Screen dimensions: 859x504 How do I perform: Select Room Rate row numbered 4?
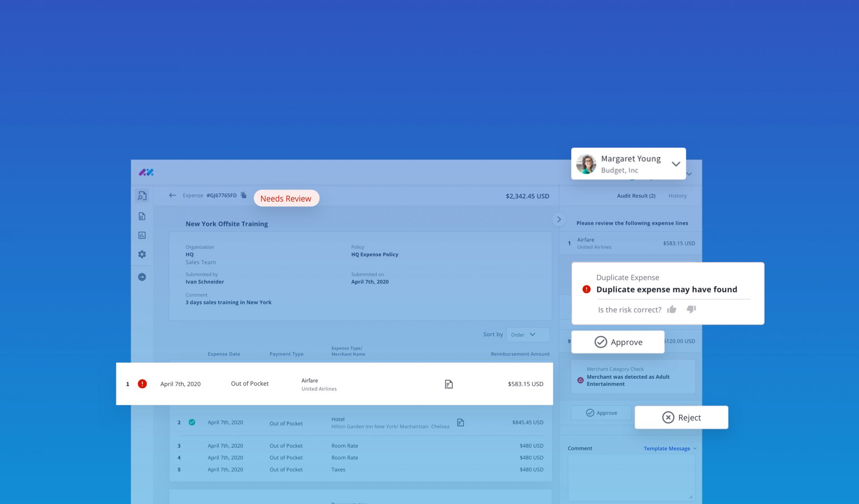tap(360, 457)
